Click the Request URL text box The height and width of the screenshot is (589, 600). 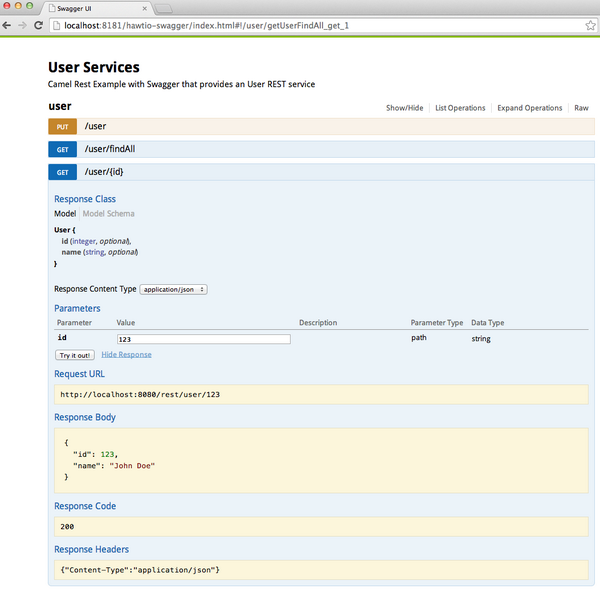coord(321,395)
